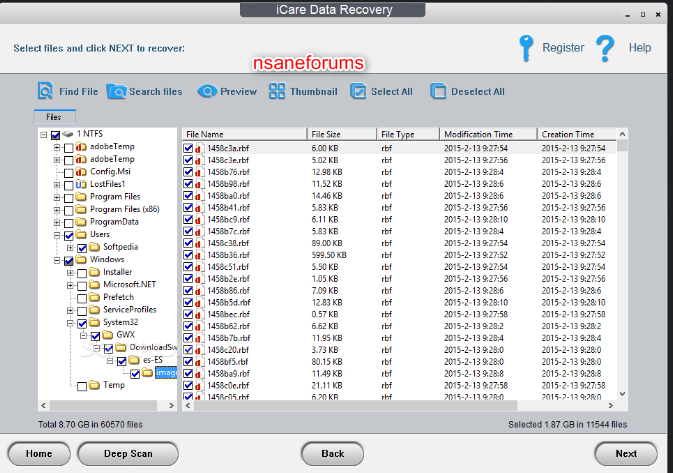Screen dimensions: 673x473
Task: Open the Help link
Action: (640, 48)
